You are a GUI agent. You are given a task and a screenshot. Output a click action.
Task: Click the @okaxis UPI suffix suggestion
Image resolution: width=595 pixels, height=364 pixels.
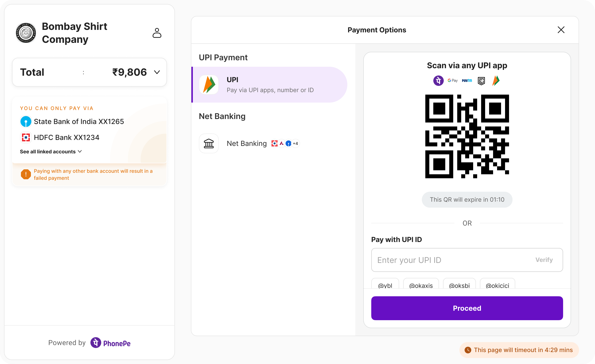pos(421,286)
